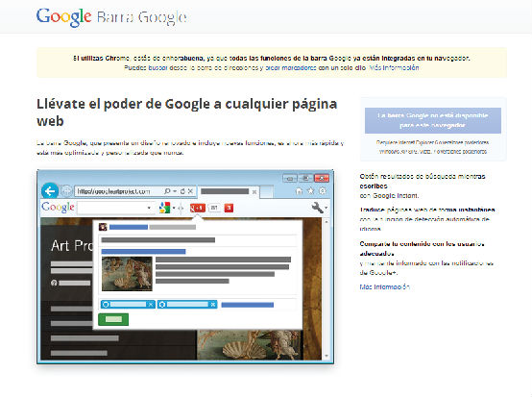Click the wrench settings icon
The width and height of the screenshot is (532, 397).
point(317,208)
